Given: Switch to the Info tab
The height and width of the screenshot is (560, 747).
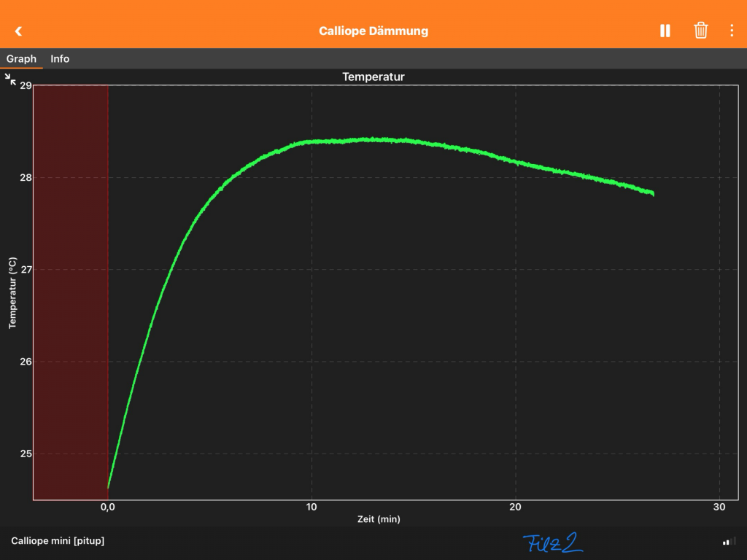Looking at the screenshot, I should (x=60, y=58).
